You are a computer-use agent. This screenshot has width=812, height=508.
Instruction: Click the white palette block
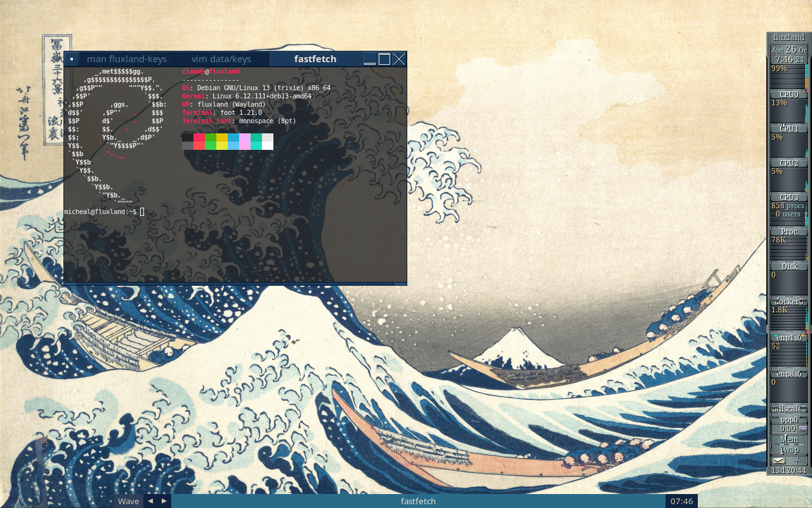[268, 145]
